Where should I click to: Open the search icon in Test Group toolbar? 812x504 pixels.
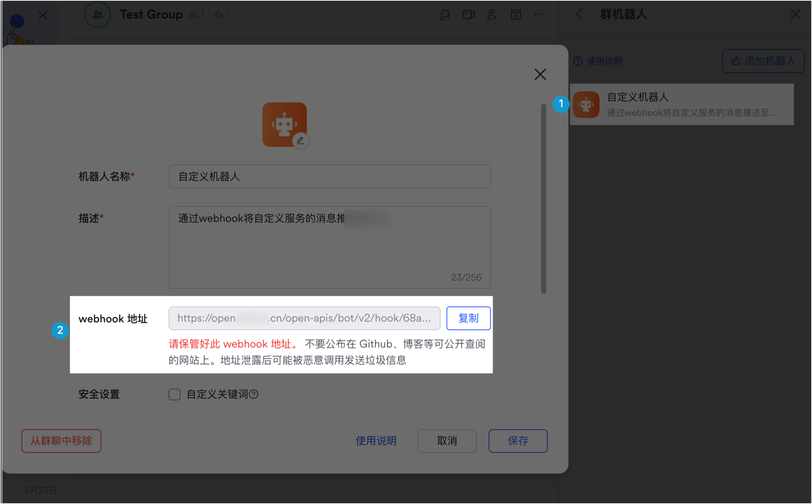(445, 15)
